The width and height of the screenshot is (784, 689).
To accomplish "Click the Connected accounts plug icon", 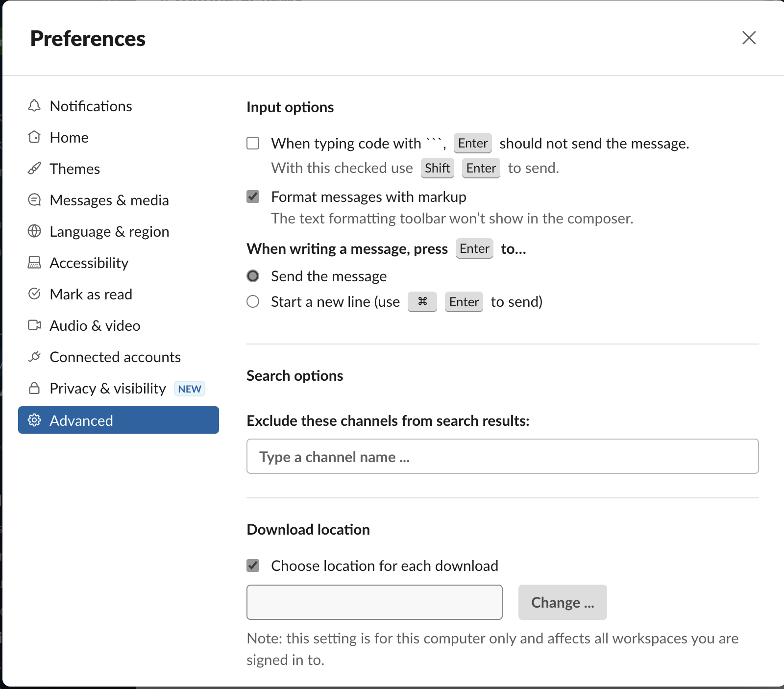I will click(34, 357).
